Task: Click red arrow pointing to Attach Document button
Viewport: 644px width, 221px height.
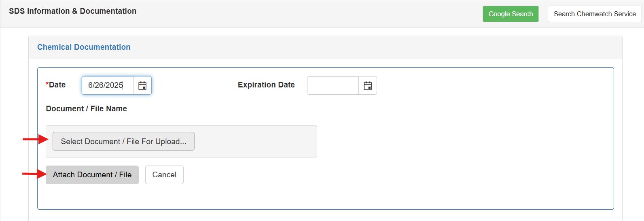Action: [x=34, y=174]
